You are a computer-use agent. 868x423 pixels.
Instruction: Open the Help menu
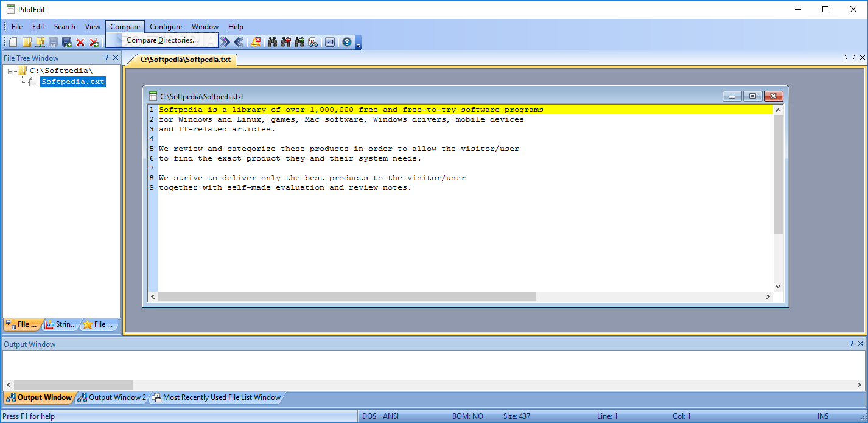click(x=236, y=27)
